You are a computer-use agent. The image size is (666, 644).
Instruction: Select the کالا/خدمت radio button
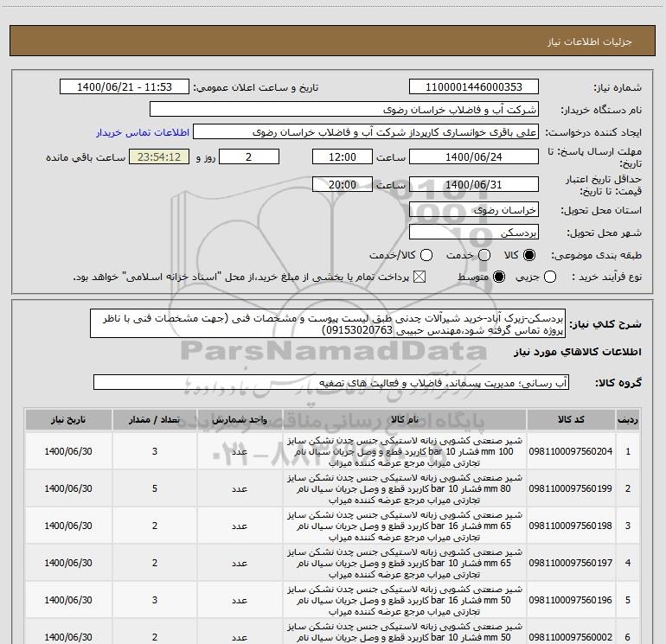click(426, 255)
